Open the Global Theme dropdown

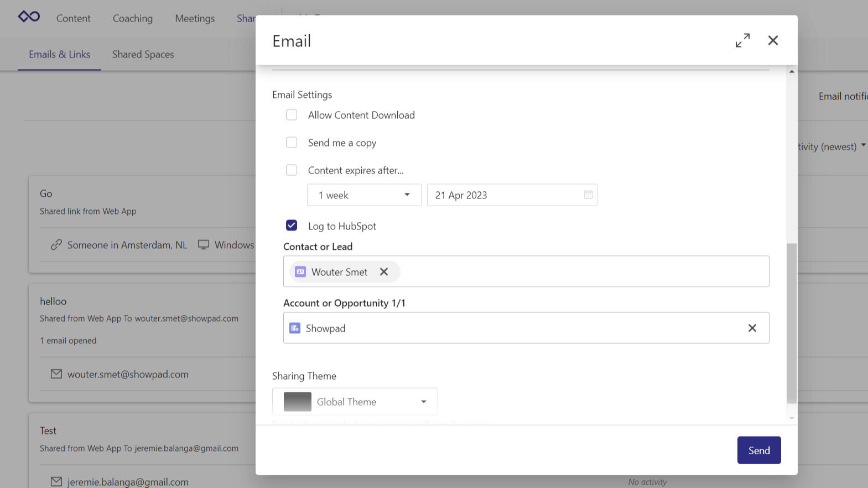355,402
